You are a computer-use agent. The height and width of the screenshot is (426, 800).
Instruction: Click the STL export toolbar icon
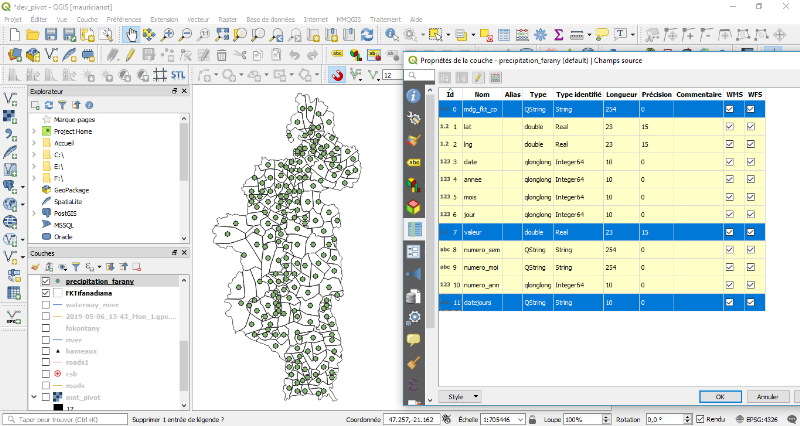176,75
